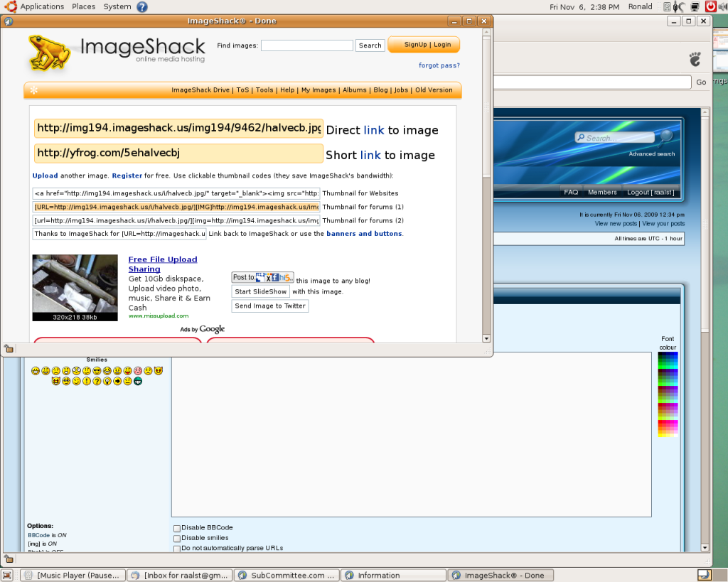Click the Thumbnail for forums (1) code field
The width and height of the screenshot is (728, 582).
[176, 207]
